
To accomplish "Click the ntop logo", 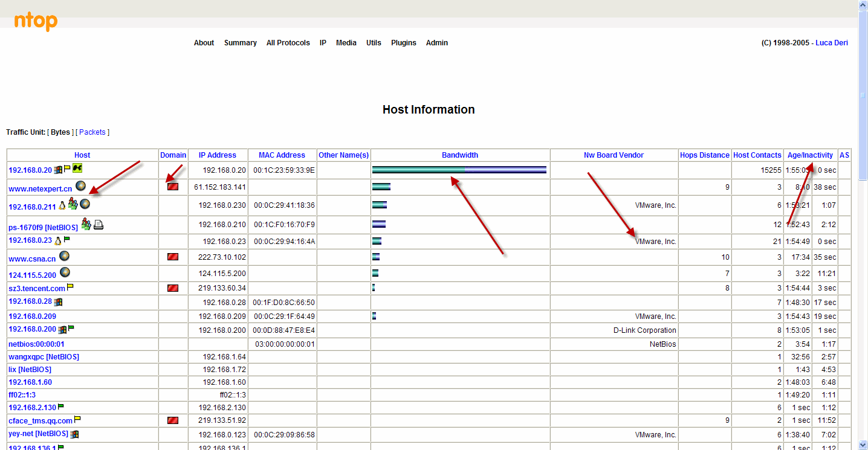I will (x=36, y=22).
